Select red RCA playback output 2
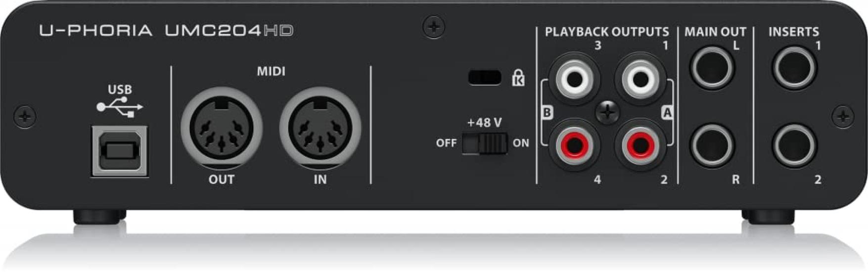Screen dimensions: 868x272 point(640,145)
